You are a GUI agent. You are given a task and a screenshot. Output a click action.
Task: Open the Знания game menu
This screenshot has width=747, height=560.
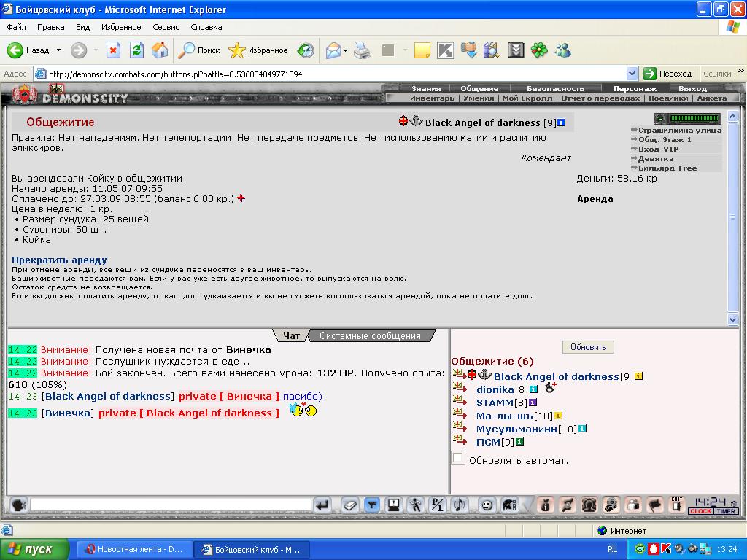426,88
